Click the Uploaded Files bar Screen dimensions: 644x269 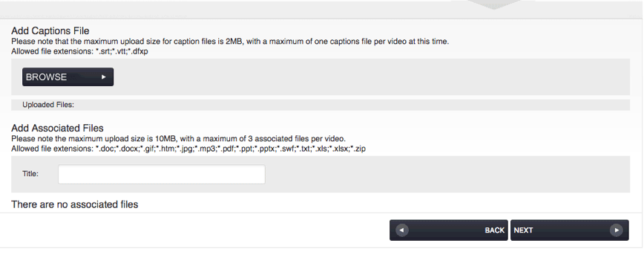[x=321, y=105]
